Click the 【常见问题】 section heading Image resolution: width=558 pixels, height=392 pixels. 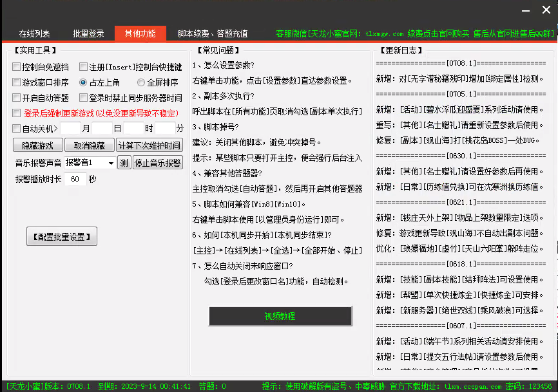218,50
